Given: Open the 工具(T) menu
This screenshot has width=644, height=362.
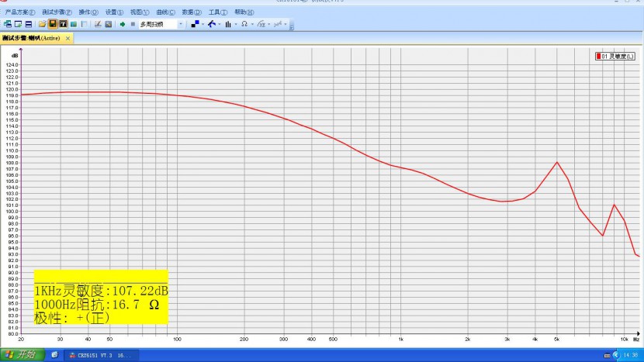Looking at the screenshot, I should coord(218,12).
